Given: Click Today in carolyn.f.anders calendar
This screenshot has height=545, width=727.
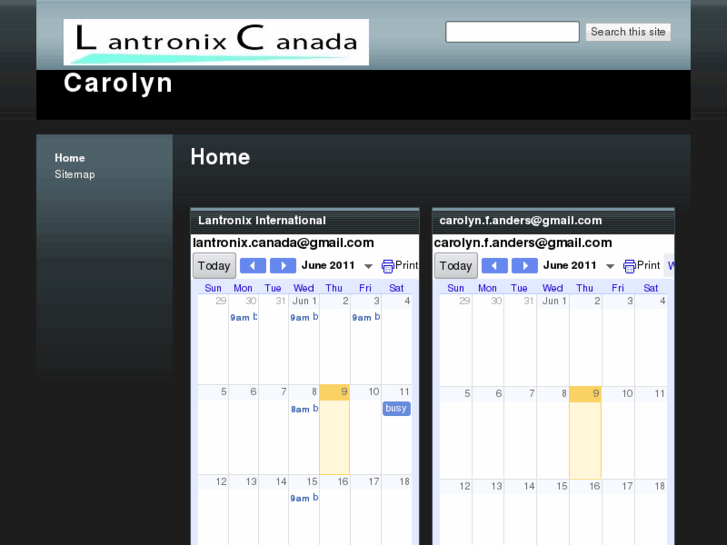Looking at the screenshot, I should (x=456, y=266).
